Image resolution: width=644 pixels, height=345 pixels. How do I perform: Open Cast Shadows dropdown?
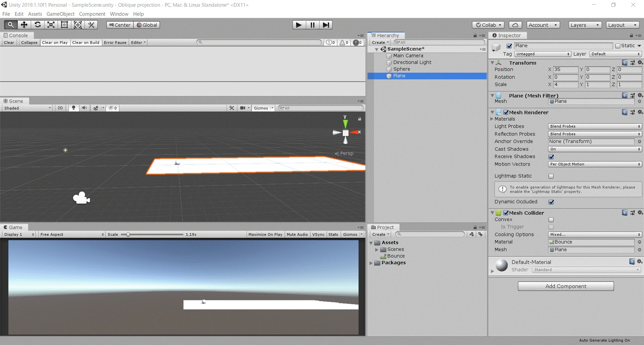point(595,149)
